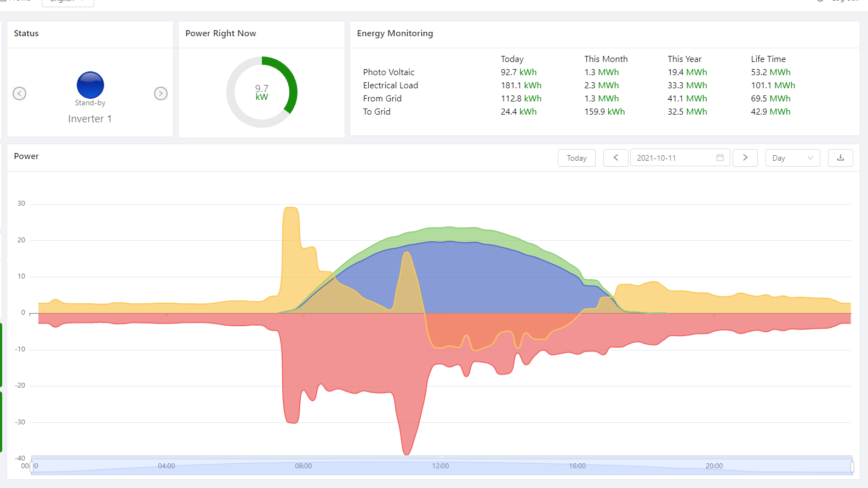Click the 9.7 kW power gauge
This screenshot has height=488, width=868.
262,92
